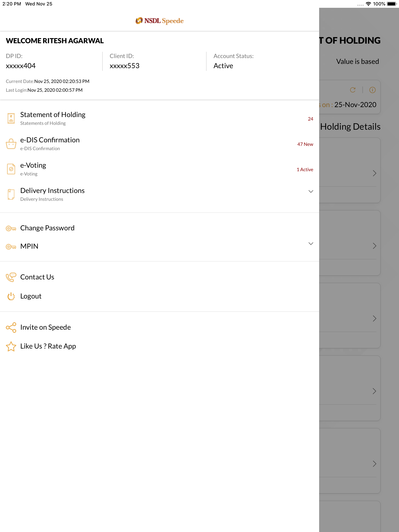Open the first holding card's arrow

pos(374,173)
